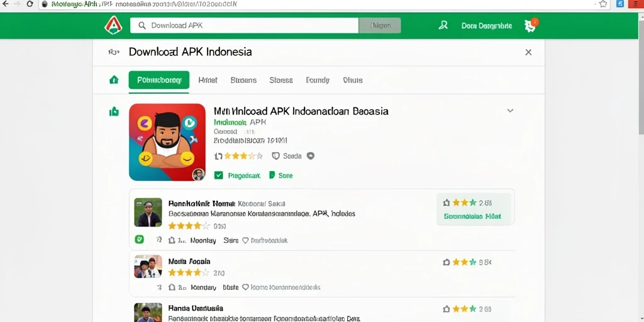Click the gray search submit button

380,25
